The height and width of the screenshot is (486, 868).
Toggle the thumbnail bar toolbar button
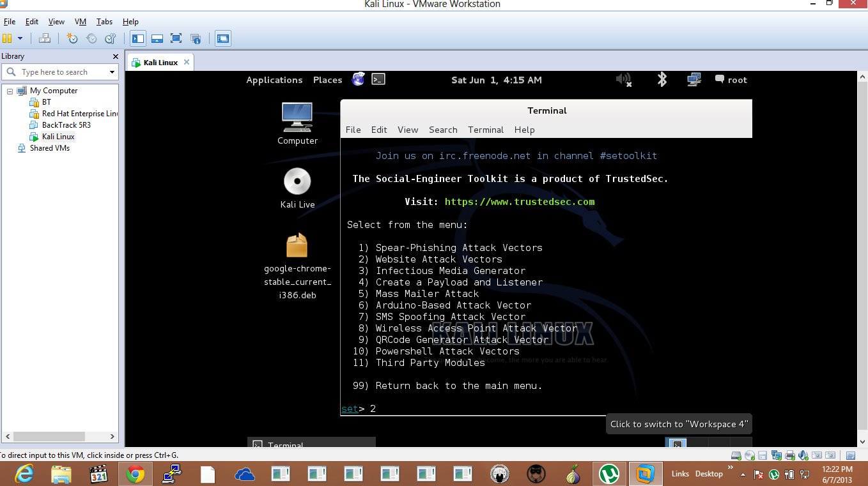point(157,38)
